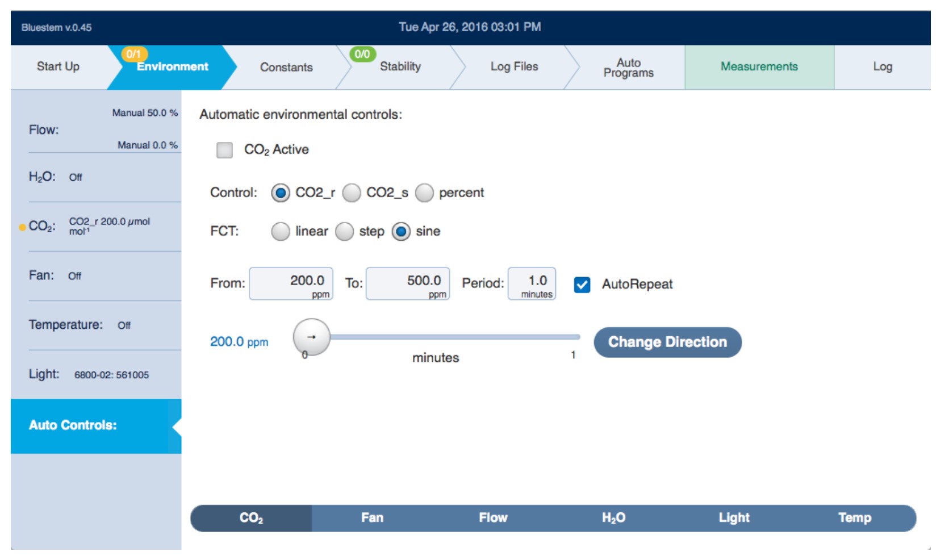
Task: Select the Light segment in bottom bar
Action: (734, 518)
